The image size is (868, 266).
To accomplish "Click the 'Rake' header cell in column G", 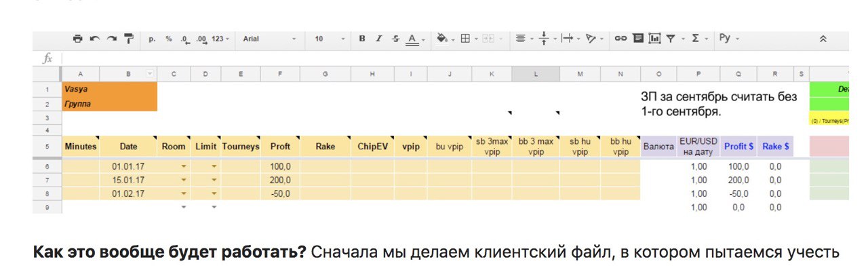I will pyautogui.click(x=325, y=146).
